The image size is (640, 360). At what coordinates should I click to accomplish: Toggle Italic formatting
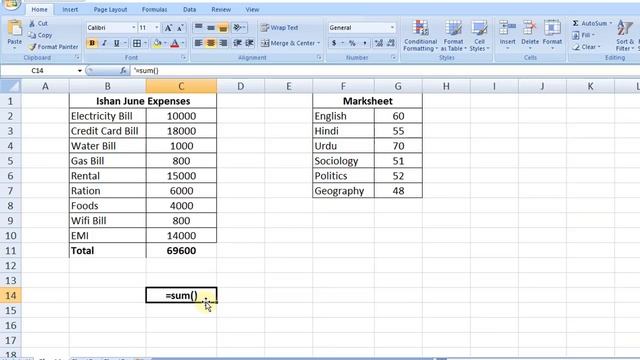(104, 43)
